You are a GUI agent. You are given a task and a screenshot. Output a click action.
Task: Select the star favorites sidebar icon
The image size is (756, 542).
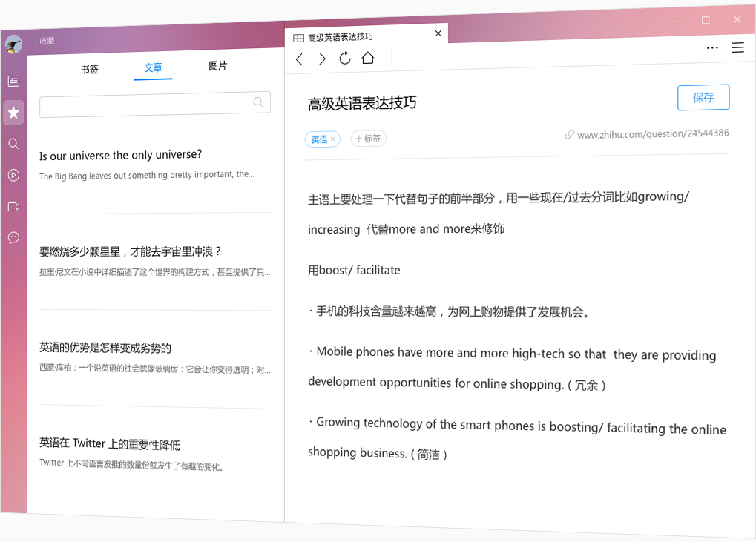click(x=13, y=112)
